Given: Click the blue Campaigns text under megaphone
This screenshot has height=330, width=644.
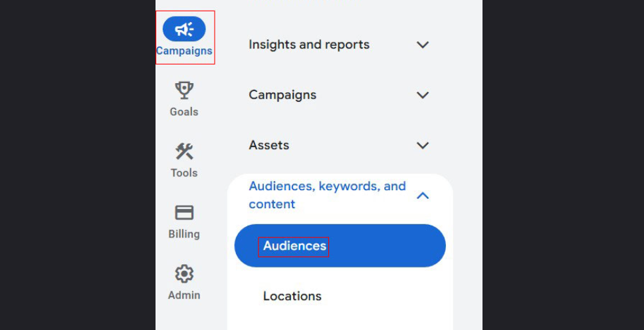Looking at the screenshot, I should 184,51.
